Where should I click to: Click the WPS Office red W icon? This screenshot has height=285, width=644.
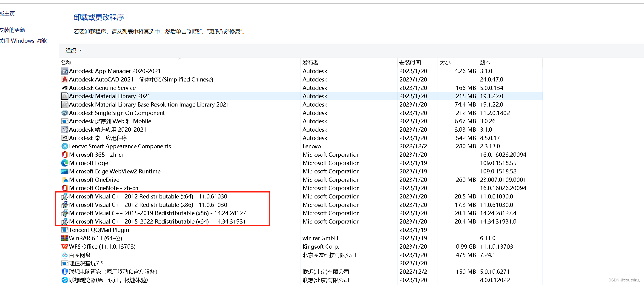[65, 247]
